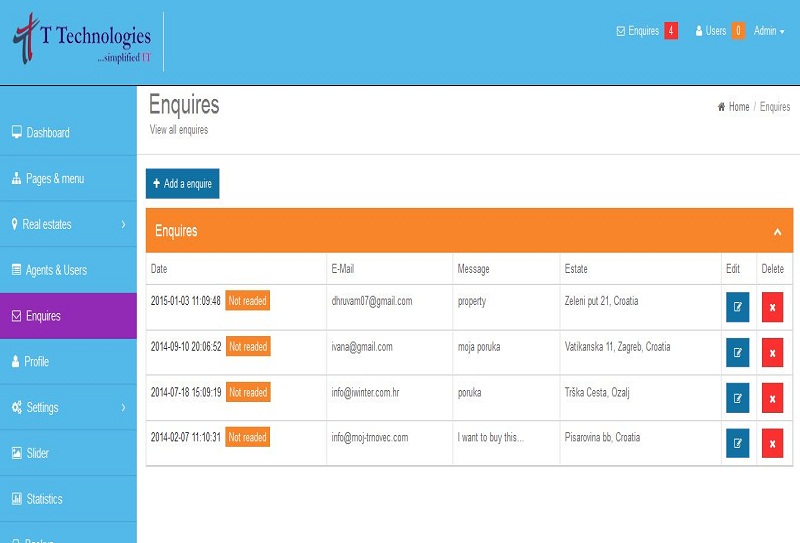Click estate Trška Cesta, Ozalj
The width and height of the screenshot is (800, 543).
click(x=597, y=392)
